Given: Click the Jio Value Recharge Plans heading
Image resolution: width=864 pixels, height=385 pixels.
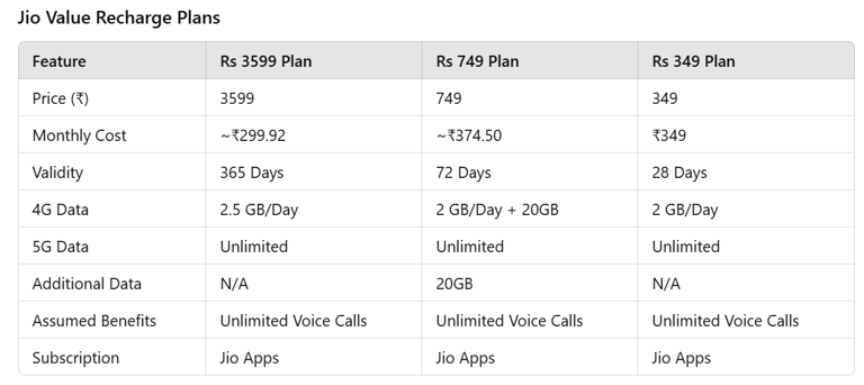Looking at the screenshot, I should (118, 18).
